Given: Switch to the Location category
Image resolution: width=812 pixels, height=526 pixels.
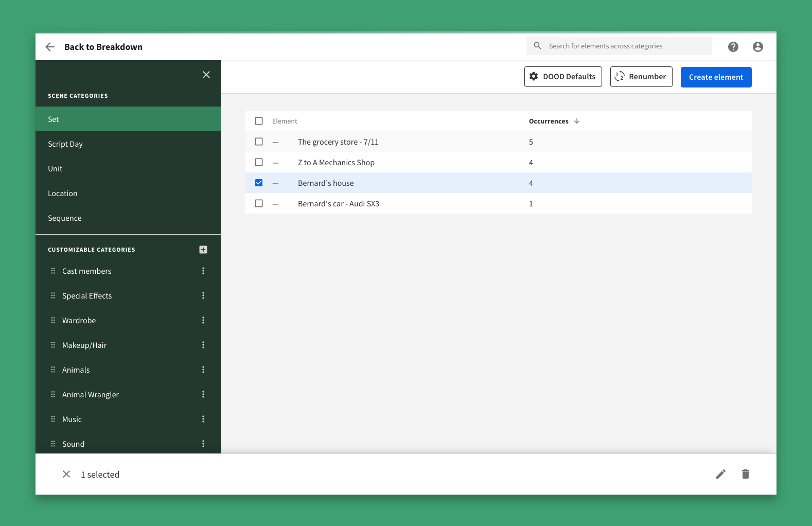Looking at the screenshot, I should click(63, 194).
